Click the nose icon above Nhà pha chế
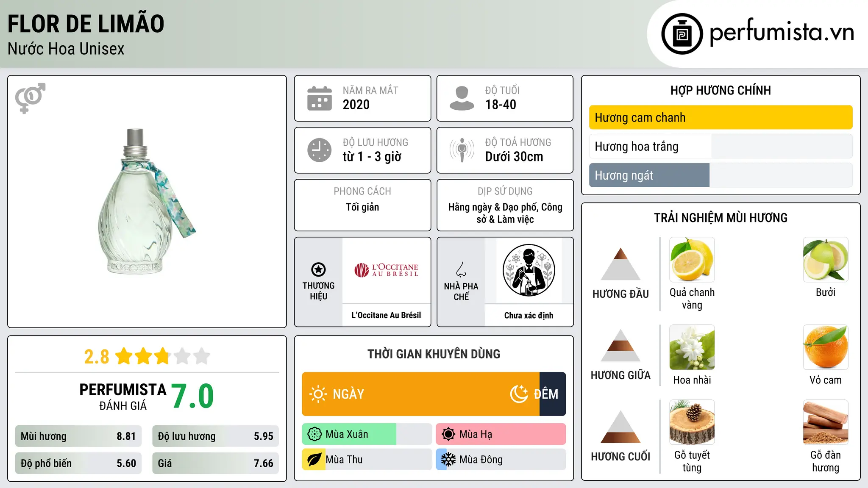 [x=461, y=269]
